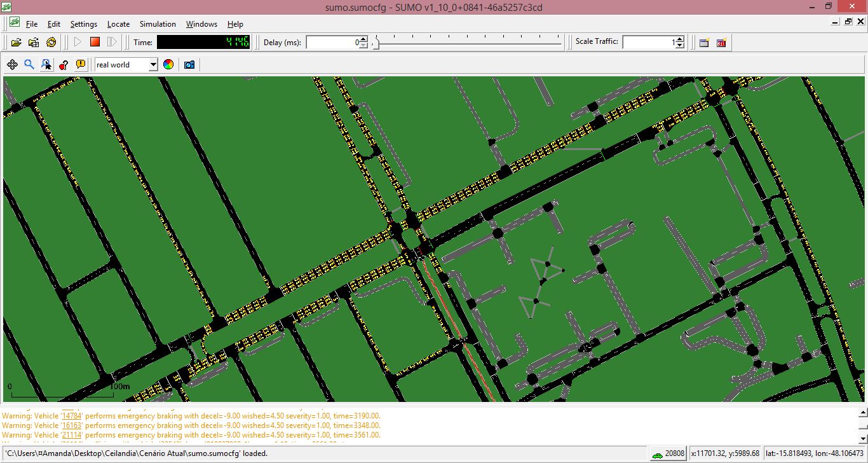Stop the running simulation
Image resolution: width=868 pixels, height=463 pixels.
[95, 42]
